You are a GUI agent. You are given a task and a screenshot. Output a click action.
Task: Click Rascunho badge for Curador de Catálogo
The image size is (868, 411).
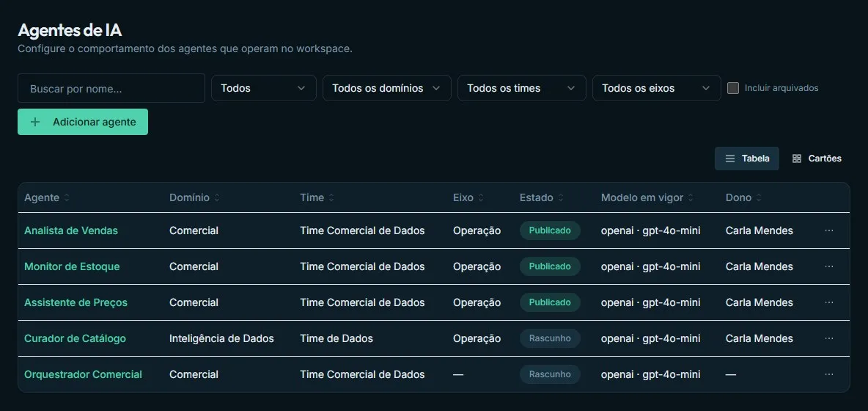pos(550,338)
